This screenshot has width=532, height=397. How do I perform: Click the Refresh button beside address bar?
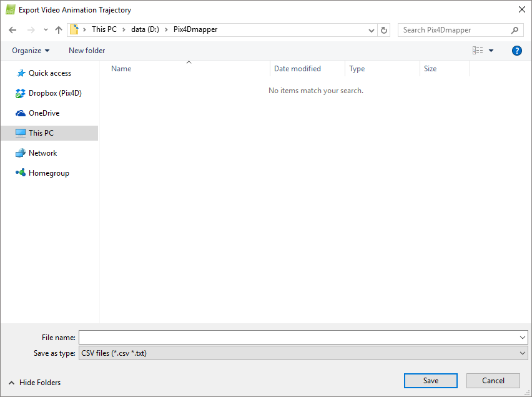click(384, 30)
